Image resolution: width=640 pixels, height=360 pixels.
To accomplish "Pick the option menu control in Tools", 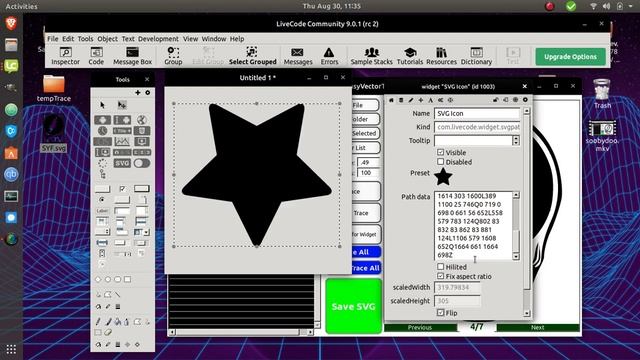I will [102, 232].
